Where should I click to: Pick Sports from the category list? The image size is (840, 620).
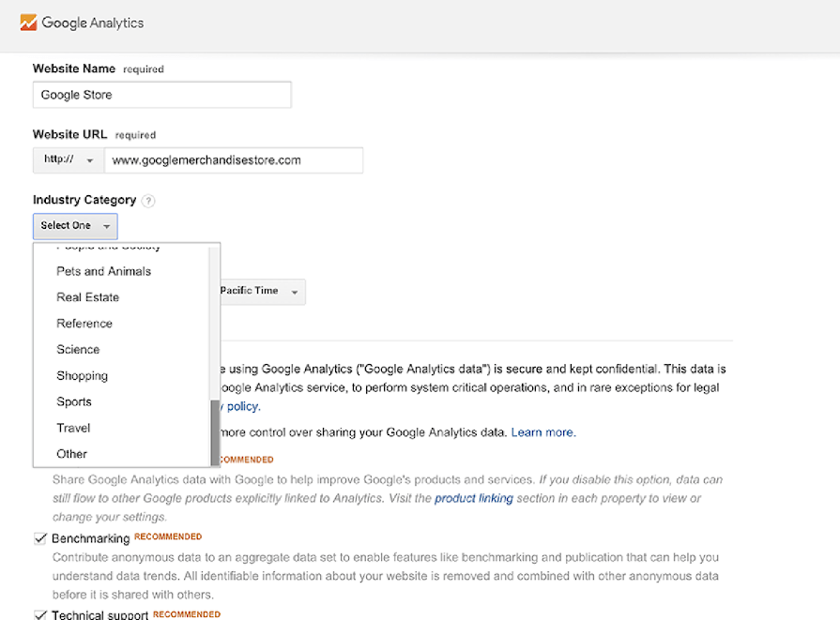click(x=74, y=401)
